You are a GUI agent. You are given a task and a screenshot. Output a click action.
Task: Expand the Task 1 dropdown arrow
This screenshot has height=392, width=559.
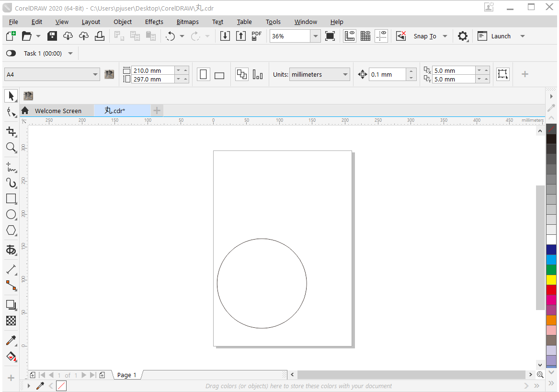[70, 54]
